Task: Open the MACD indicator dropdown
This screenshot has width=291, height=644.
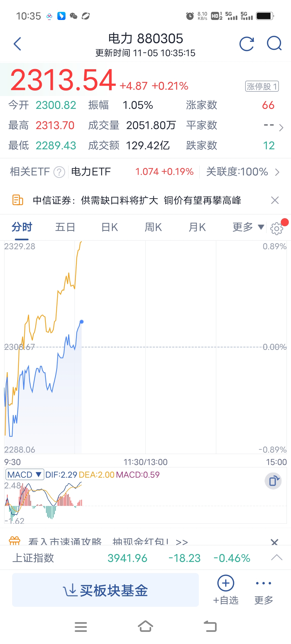Action: click(x=25, y=475)
